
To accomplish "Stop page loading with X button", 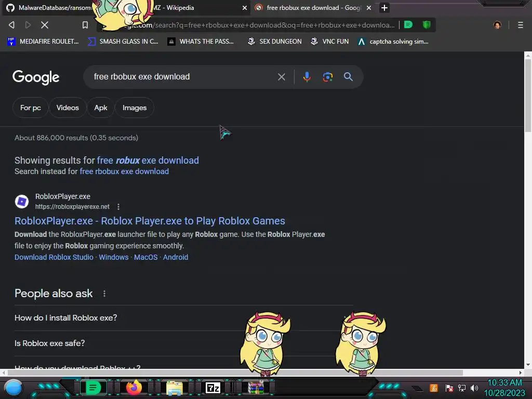I will [x=45, y=25].
